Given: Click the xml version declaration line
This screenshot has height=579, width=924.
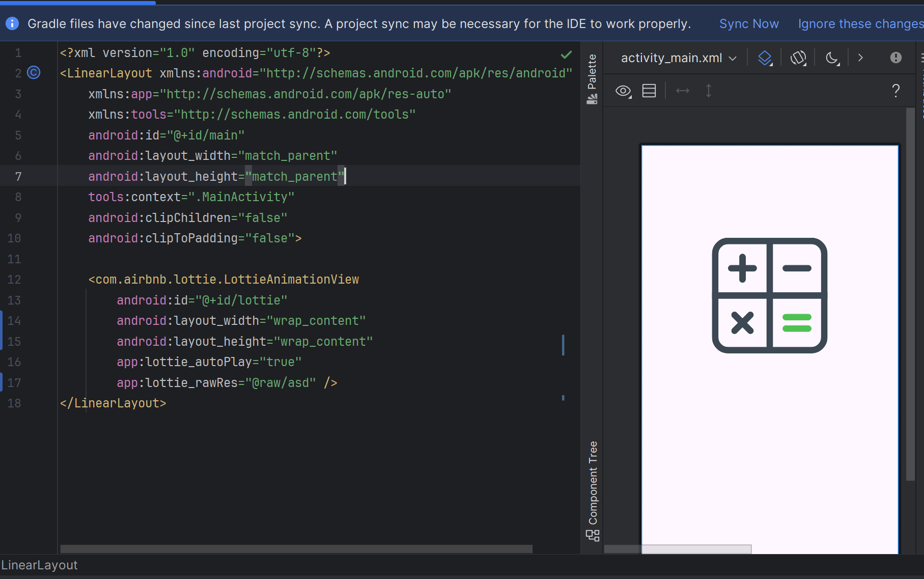Looking at the screenshot, I should coord(195,53).
